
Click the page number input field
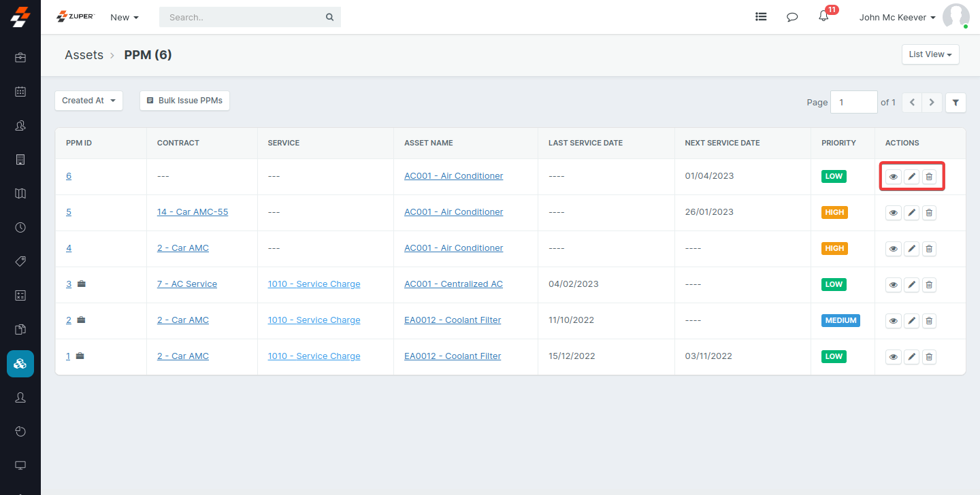(853, 103)
